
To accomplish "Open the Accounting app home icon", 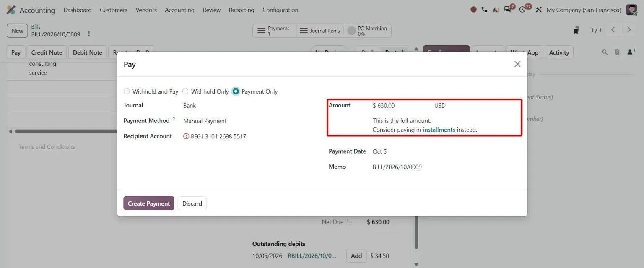I will (11, 10).
